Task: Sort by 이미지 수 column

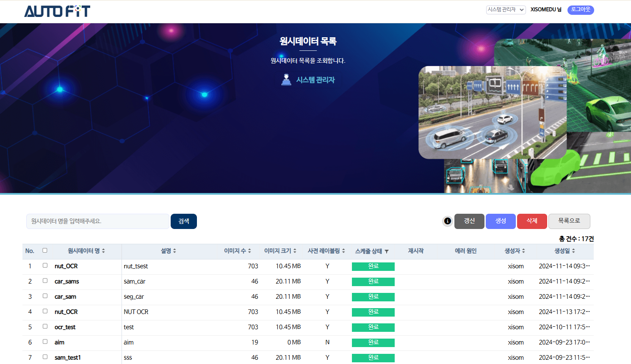Action: (x=249, y=251)
